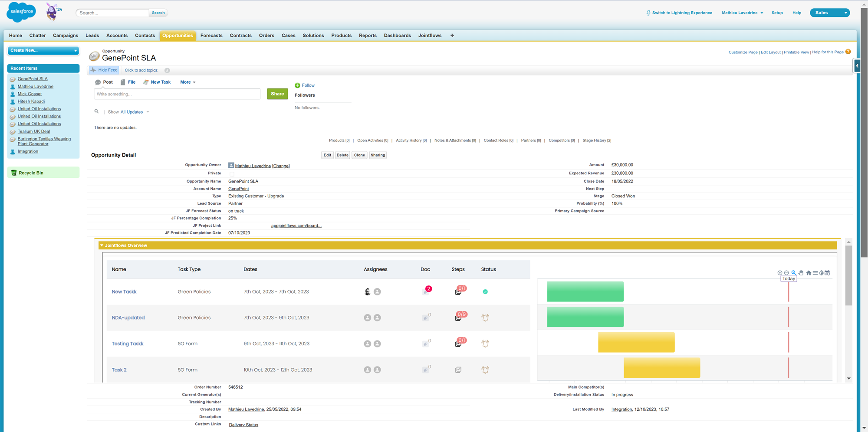Click the green completed status for New Taskk
The height and width of the screenshot is (432, 868).
(485, 292)
